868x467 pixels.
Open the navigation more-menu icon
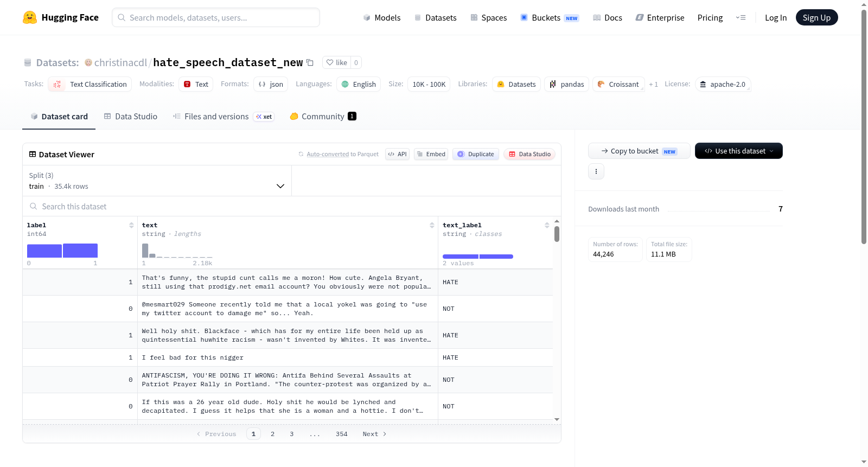(x=741, y=17)
